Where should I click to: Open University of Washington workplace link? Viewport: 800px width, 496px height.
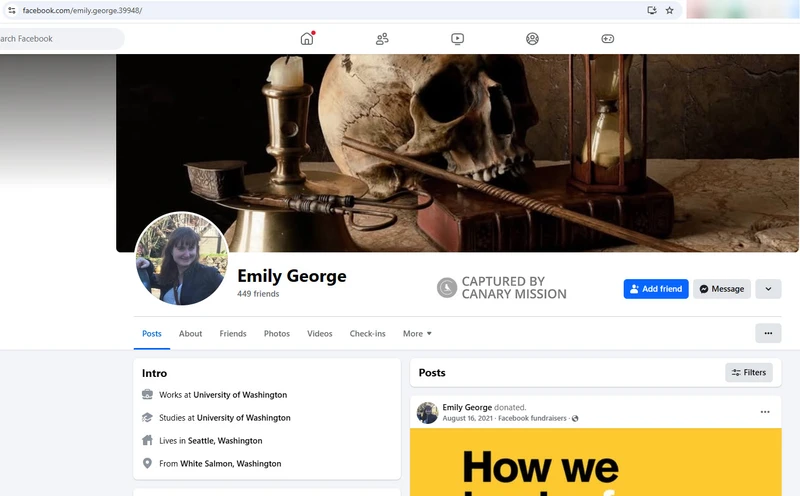coord(240,395)
